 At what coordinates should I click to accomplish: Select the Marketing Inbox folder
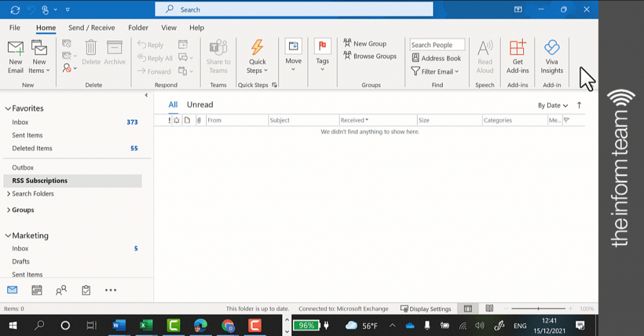(73, 248)
